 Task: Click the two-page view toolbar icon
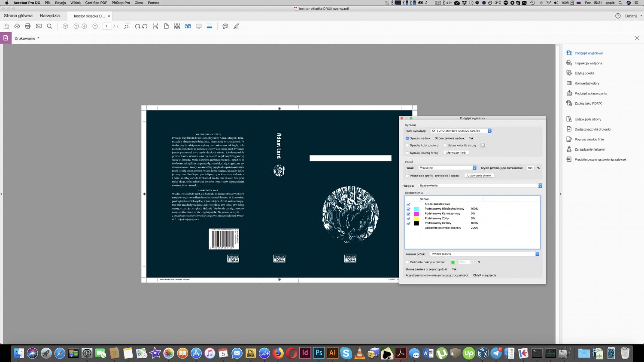188,26
